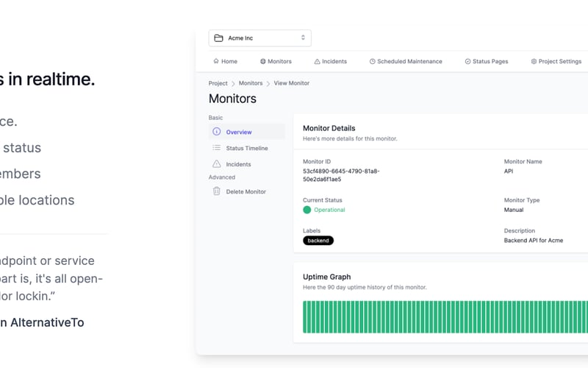Click the Monitor Type value Manual
588x368 pixels.
(513, 210)
